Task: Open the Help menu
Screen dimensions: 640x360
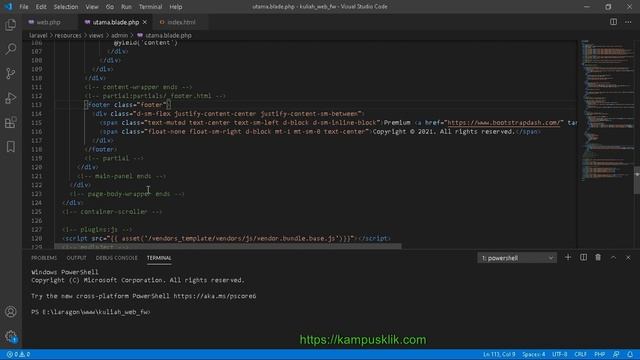Action: click(x=176, y=7)
